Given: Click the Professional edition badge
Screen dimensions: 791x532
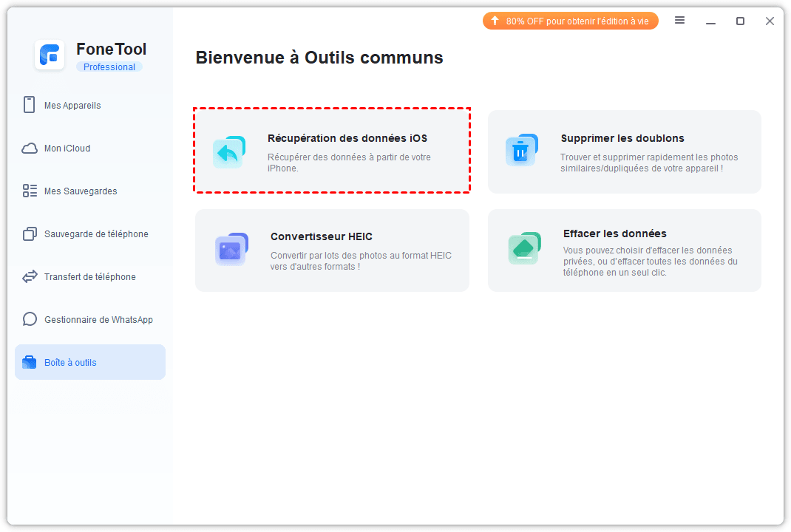Looking at the screenshot, I should tap(109, 67).
